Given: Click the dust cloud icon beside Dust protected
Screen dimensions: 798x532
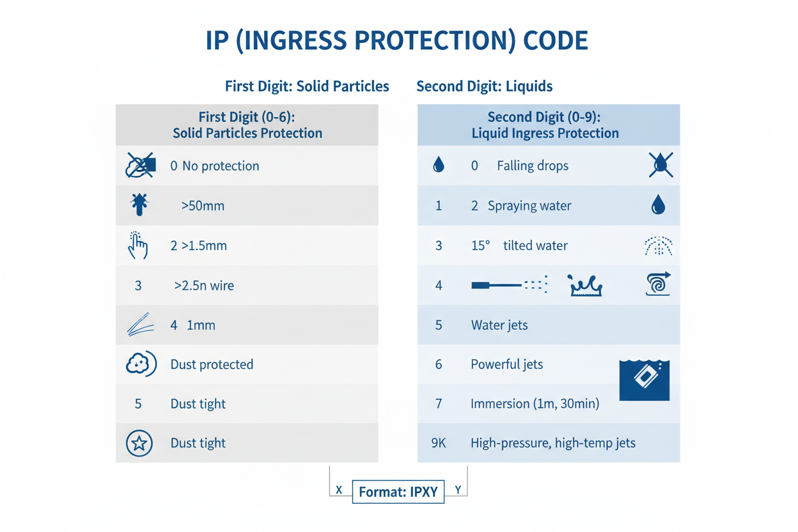Looking at the screenshot, I should [x=141, y=364].
